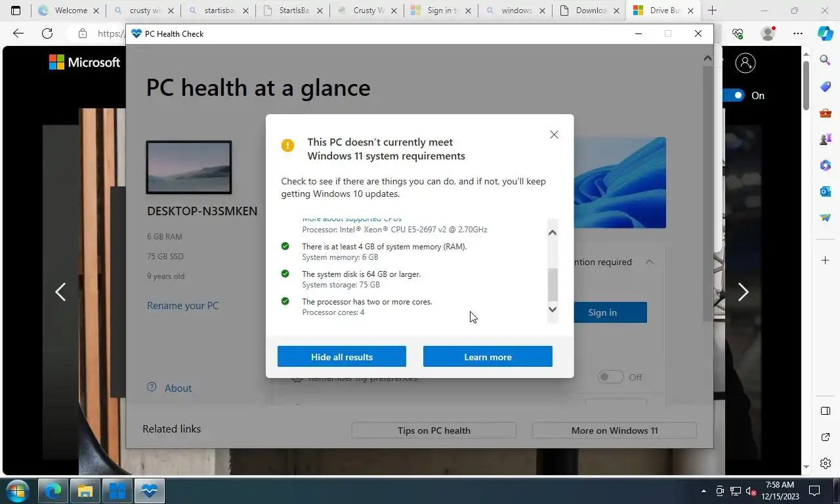Open the Copilot icon in Edge
This screenshot has height=504, width=840.
(826, 33)
